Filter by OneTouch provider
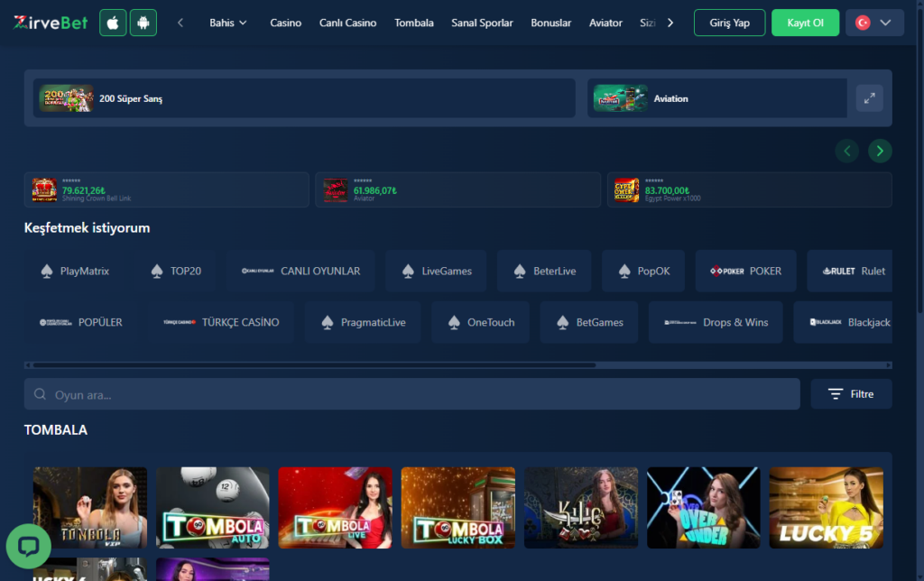The height and width of the screenshot is (581, 924). [x=480, y=322]
